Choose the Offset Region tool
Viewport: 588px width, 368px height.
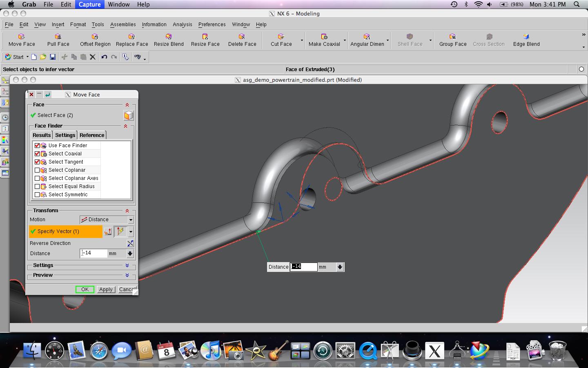click(95, 40)
